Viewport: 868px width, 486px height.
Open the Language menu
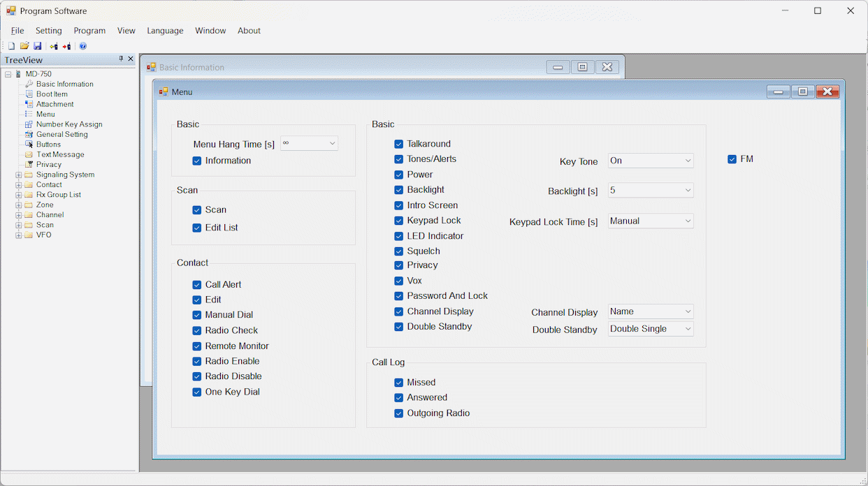(x=165, y=31)
